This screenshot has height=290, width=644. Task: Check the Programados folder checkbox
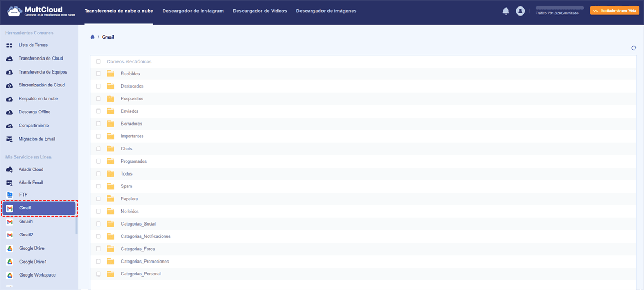coord(98,161)
